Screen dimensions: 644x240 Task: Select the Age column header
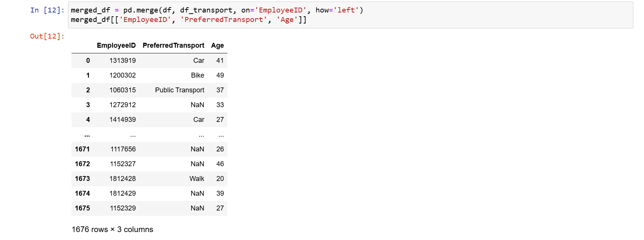218,45
